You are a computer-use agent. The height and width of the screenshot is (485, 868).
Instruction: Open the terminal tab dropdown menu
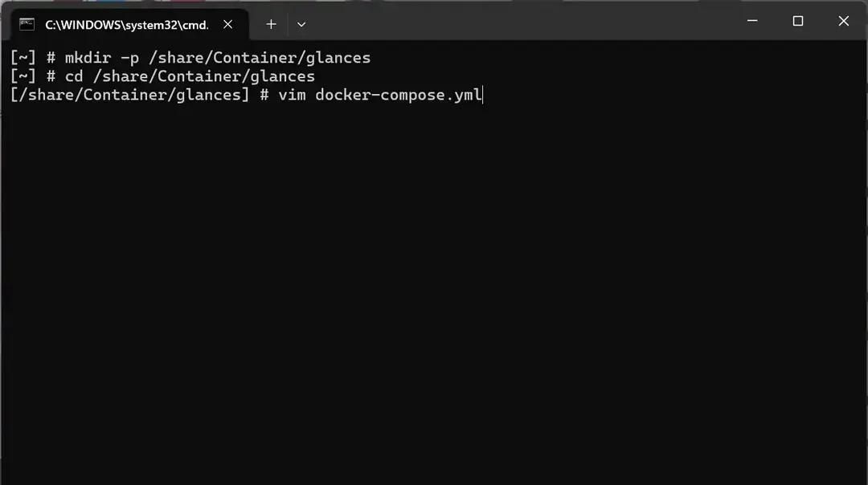tap(301, 24)
